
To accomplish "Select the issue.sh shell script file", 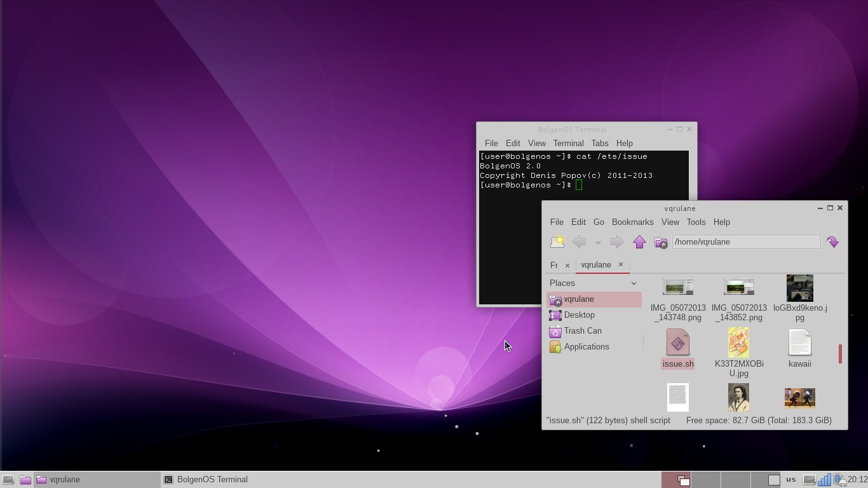I will [x=677, y=348].
